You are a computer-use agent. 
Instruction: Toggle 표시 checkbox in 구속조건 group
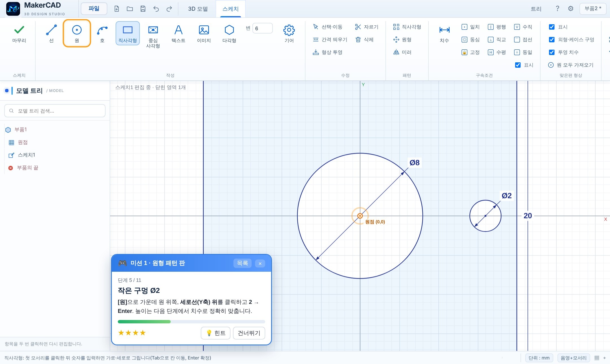point(518,65)
